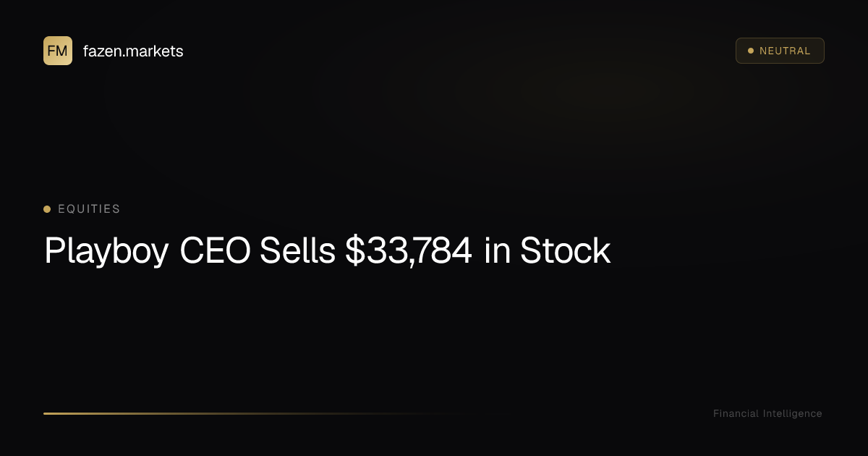Select the EQUITIES category label

pos(89,209)
